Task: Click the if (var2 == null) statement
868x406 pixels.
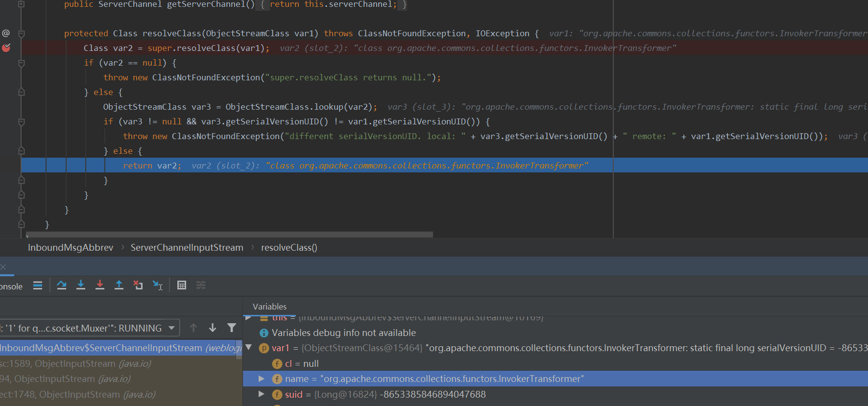Action: click(x=130, y=63)
